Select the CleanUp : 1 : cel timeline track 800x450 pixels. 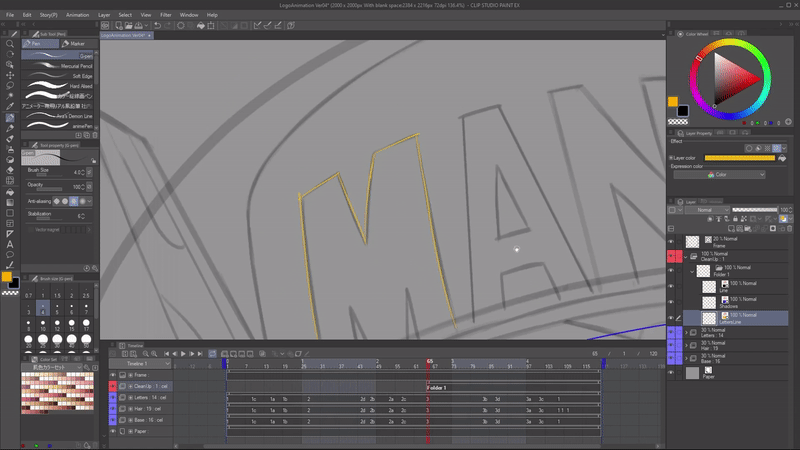click(x=145, y=386)
